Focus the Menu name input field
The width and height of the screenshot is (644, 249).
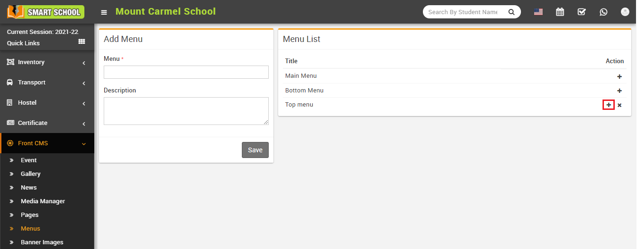186,72
